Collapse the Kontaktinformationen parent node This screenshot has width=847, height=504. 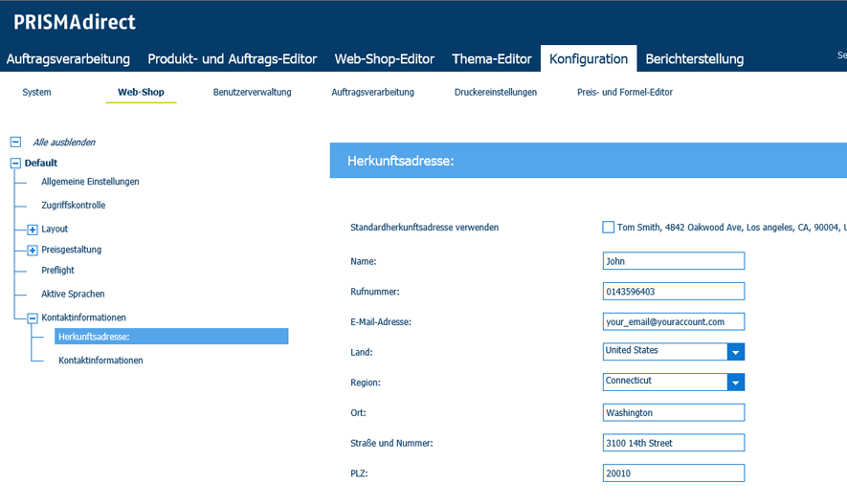point(33,318)
